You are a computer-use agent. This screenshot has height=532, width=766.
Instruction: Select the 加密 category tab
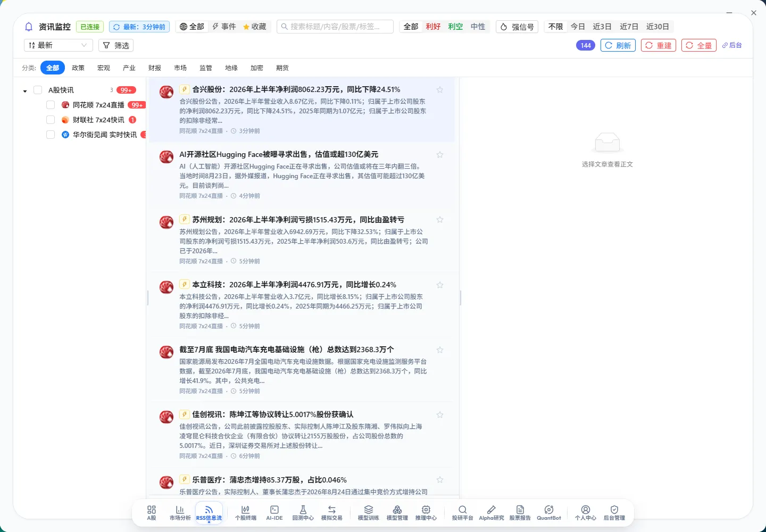pos(257,68)
